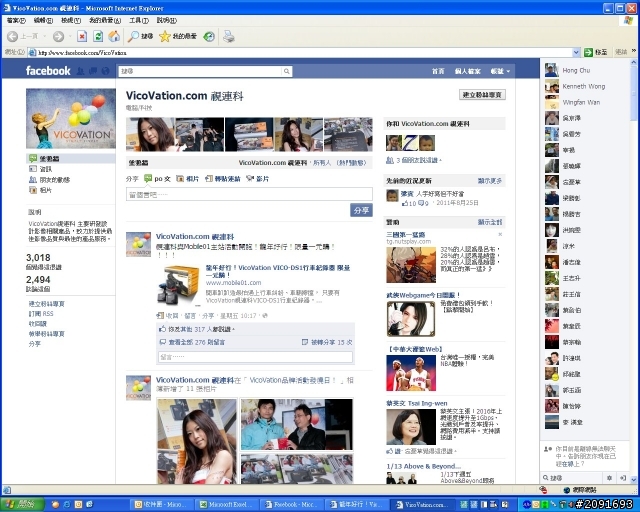This screenshot has width=640, height=512.
Task: Click in the Facebook search input field
Action: [200, 71]
